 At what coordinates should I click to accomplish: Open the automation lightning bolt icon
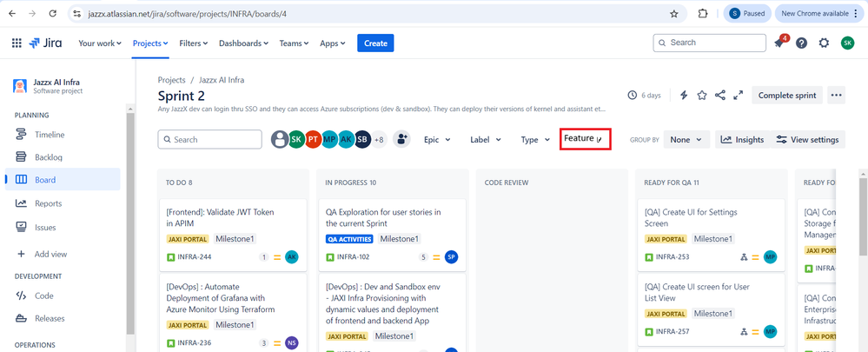coord(684,96)
